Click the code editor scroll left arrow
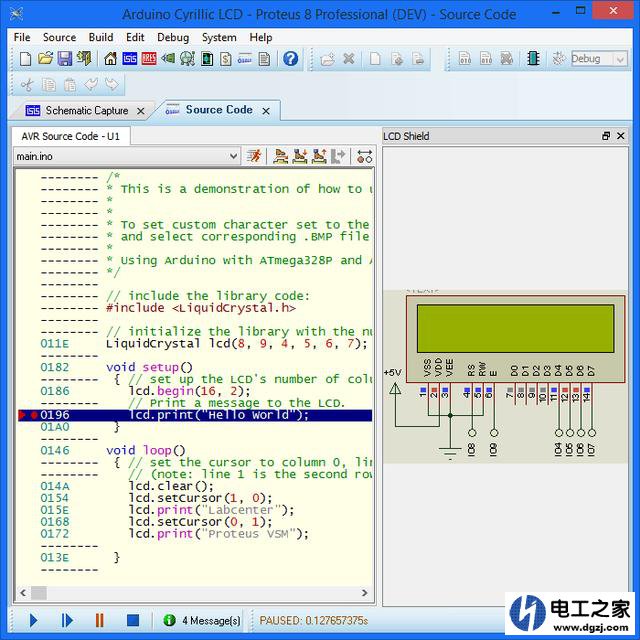The width and height of the screenshot is (640, 640). (23, 593)
